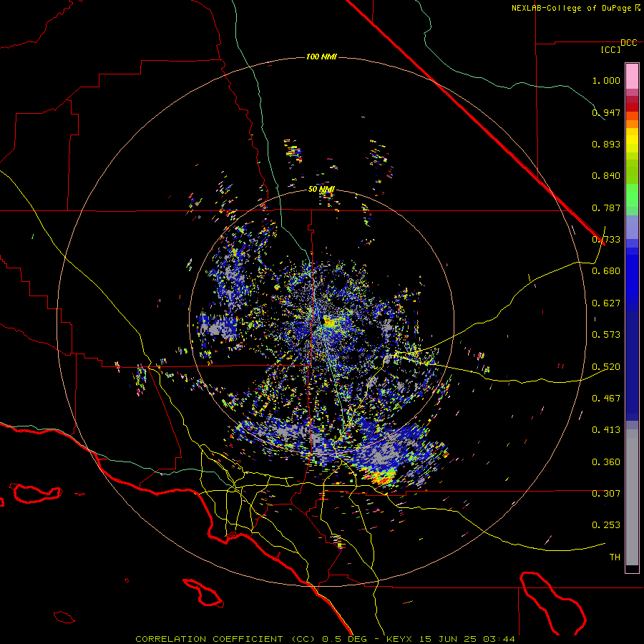Click the 0.520 scale label
This screenshot has height=644, width=644.
(606, 367)
